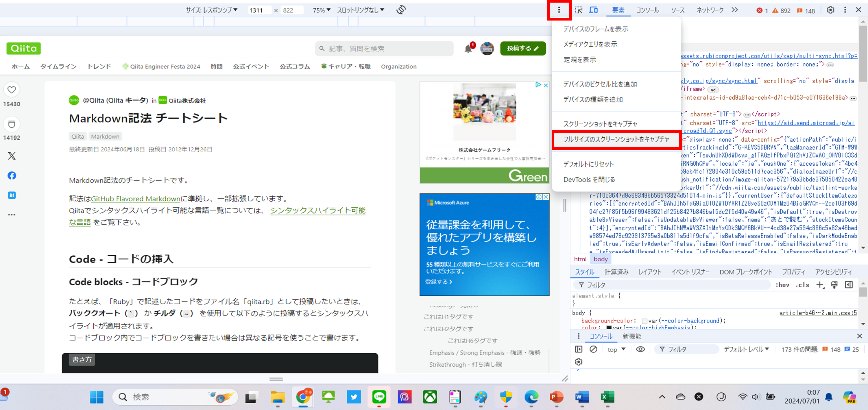Open the throttling dropdown
Image resolution: width=868 pixels, height=410 pixels.
[x=361, y=10]
